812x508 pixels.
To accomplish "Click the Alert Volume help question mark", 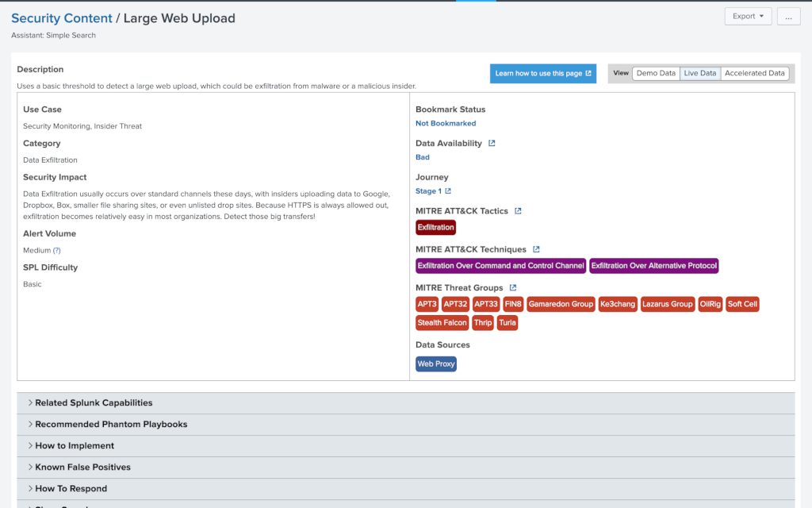I will tap(57, 250).
